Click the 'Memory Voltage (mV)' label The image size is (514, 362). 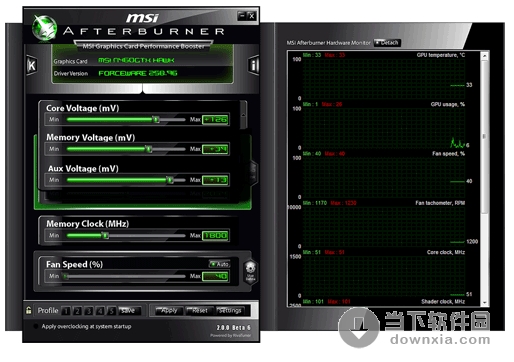click(x=90, y=137)
